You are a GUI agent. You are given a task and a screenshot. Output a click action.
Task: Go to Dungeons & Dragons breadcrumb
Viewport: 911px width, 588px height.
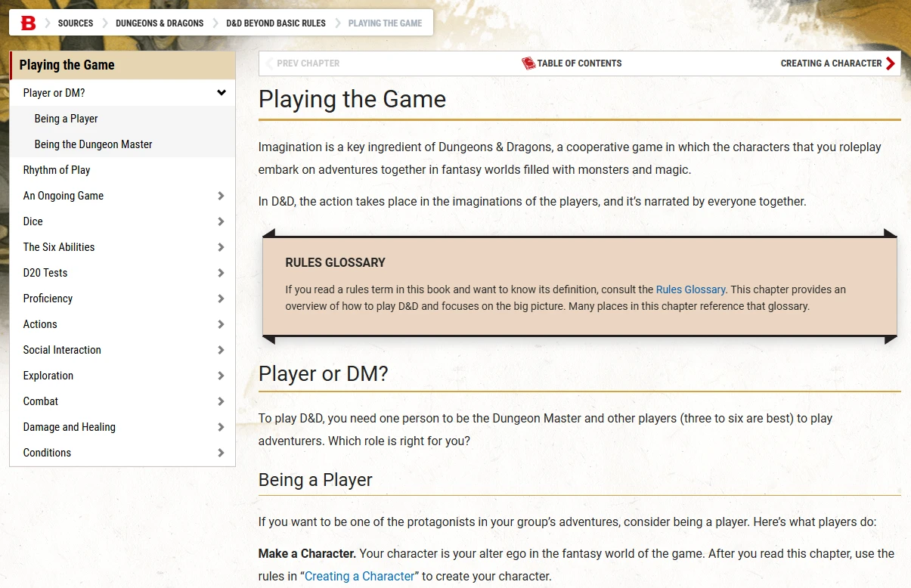[x=160, y=23]
